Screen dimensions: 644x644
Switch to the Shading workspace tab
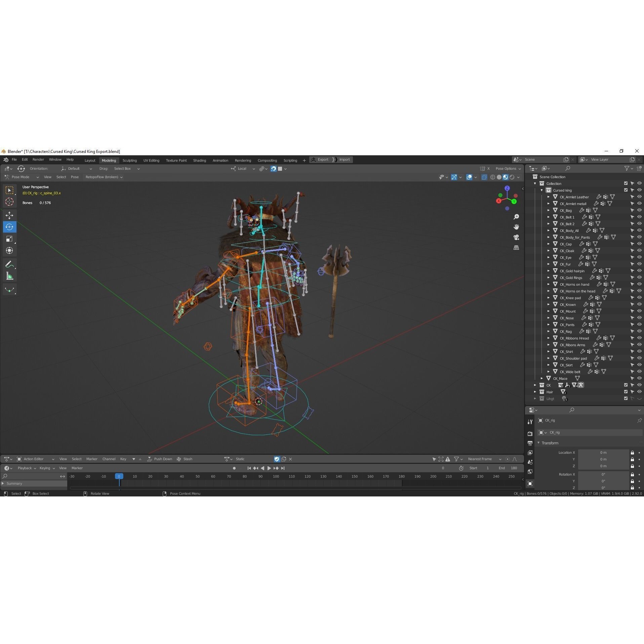pyautogui.click(x=199, y=160)
